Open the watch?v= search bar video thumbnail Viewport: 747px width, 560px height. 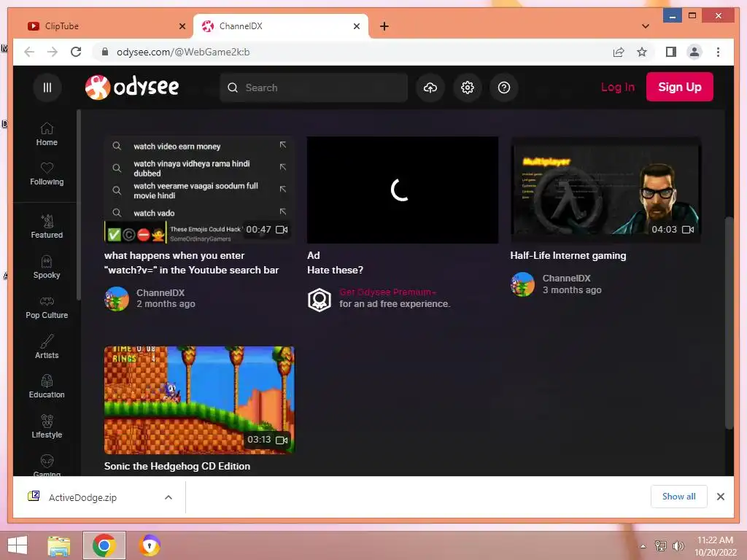point(199,190)
